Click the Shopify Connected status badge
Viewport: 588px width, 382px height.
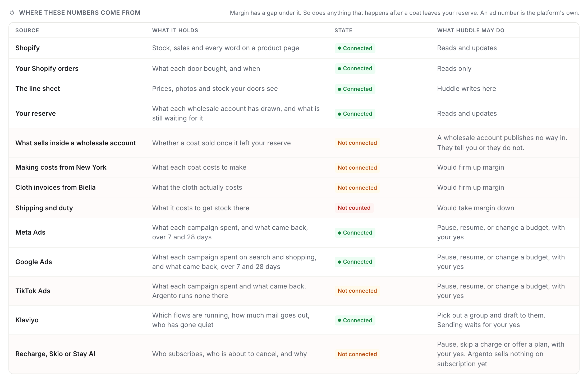point(355,48)
